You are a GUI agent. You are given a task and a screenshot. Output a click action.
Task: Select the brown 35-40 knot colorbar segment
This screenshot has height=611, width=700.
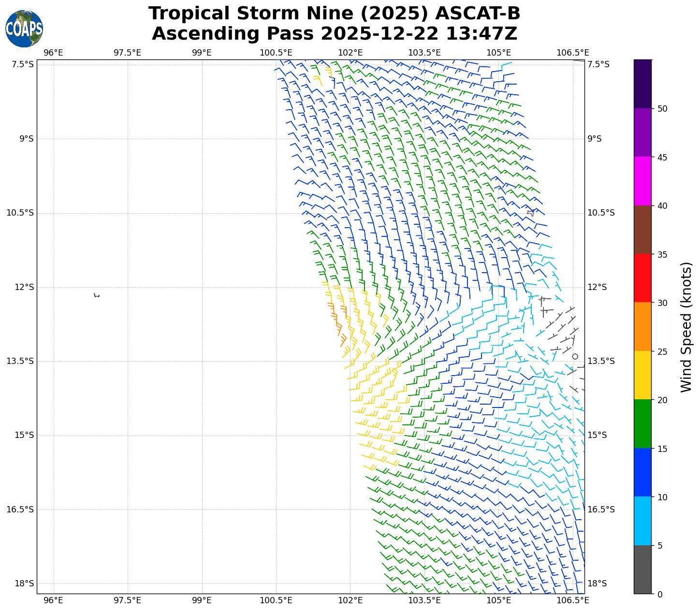coord(642,230)
